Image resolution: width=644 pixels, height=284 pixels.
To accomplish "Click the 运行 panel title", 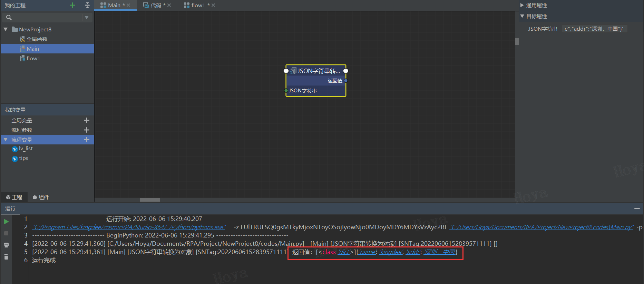I will coord(10,208).
